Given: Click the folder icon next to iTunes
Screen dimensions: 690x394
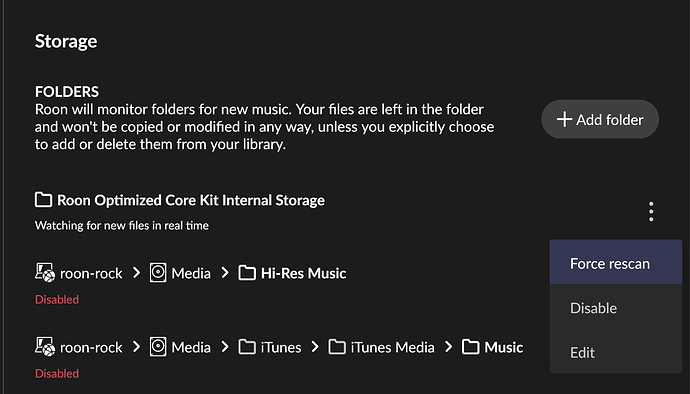Looking at the screenshot, I should 247,347.
